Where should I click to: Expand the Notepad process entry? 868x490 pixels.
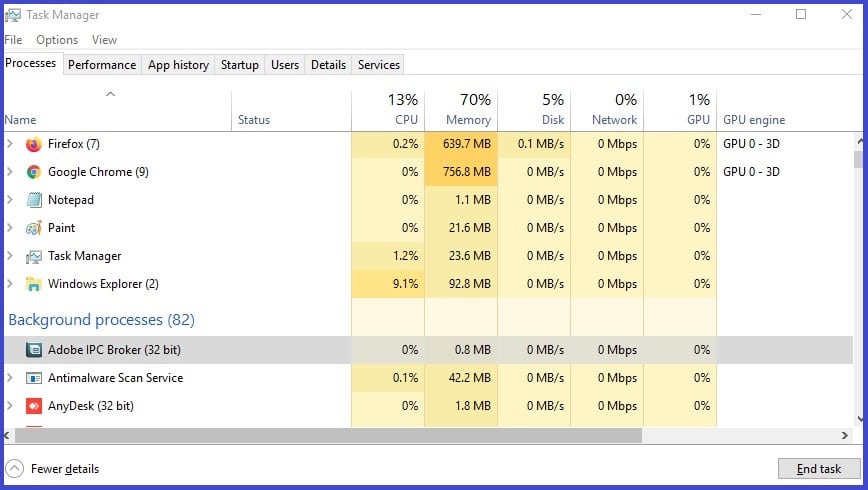click(x=10, y=200)
